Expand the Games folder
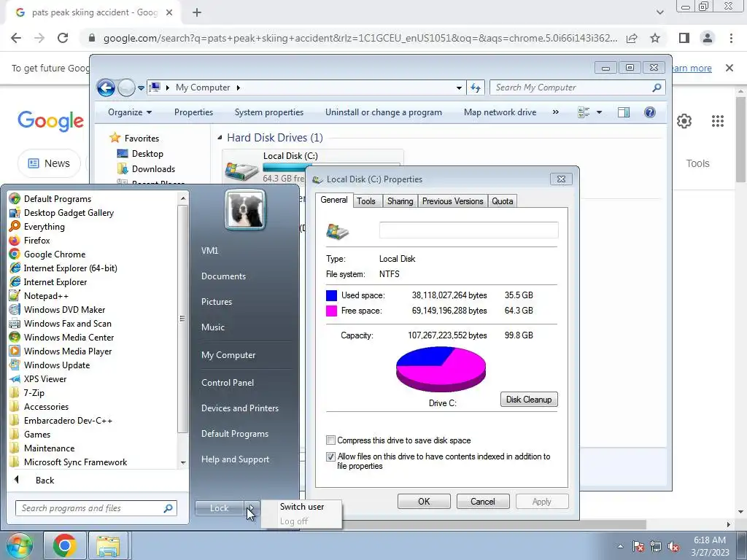 tap(37, 435)
